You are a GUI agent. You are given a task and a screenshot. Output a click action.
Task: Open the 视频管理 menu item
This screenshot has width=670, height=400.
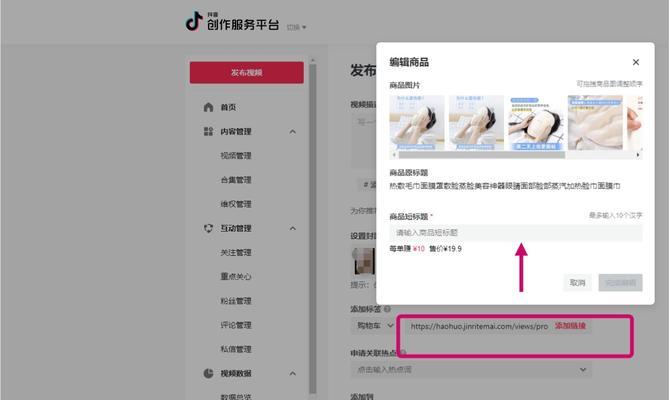coord(236,155)
